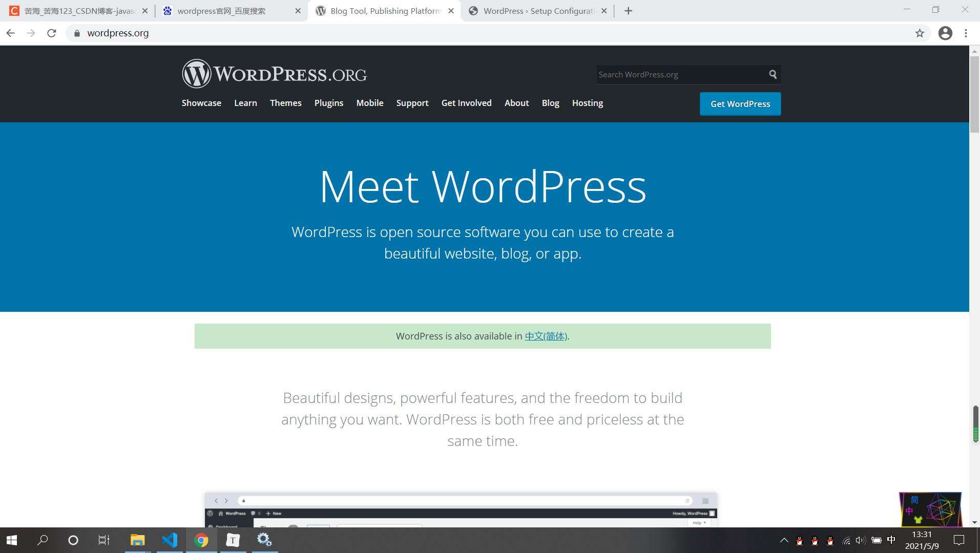This screenshot has width=980, height=553.
Task: Open the Hosting menu item
Action: click(587, 103)
